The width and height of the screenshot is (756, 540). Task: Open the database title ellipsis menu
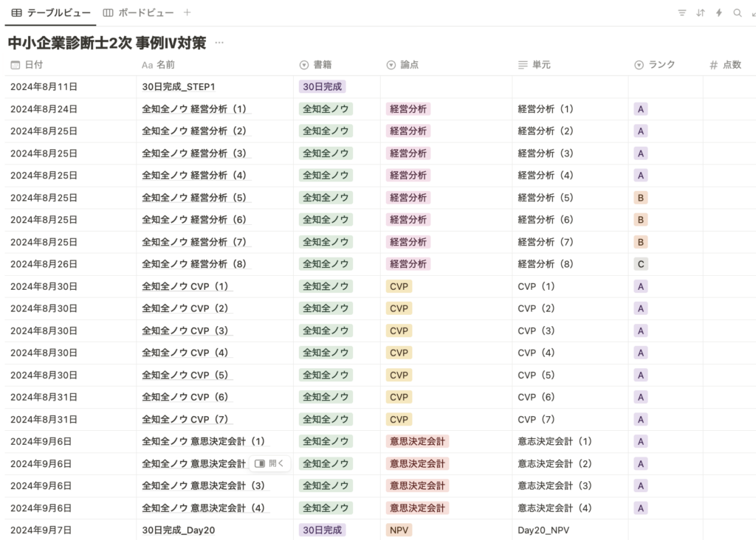tap(219, 43)
